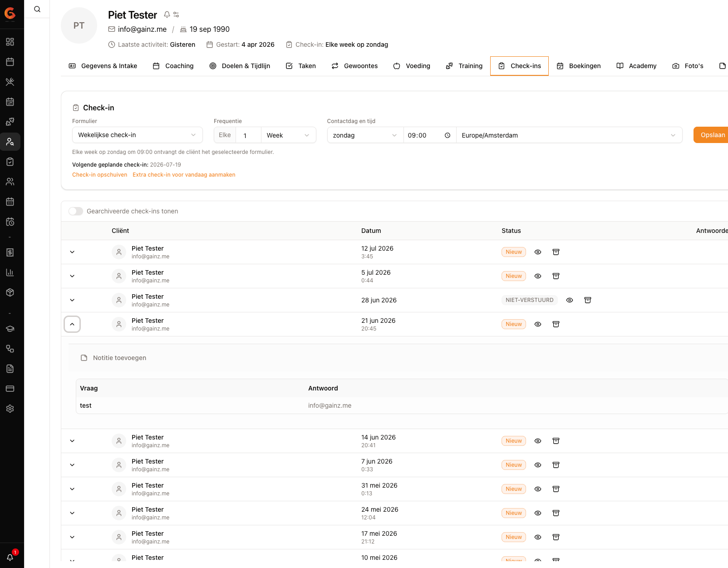Viewport: 728px width, 568px height.
Task: Open the document file icon in sidebar
Action: tap(10, 369)
